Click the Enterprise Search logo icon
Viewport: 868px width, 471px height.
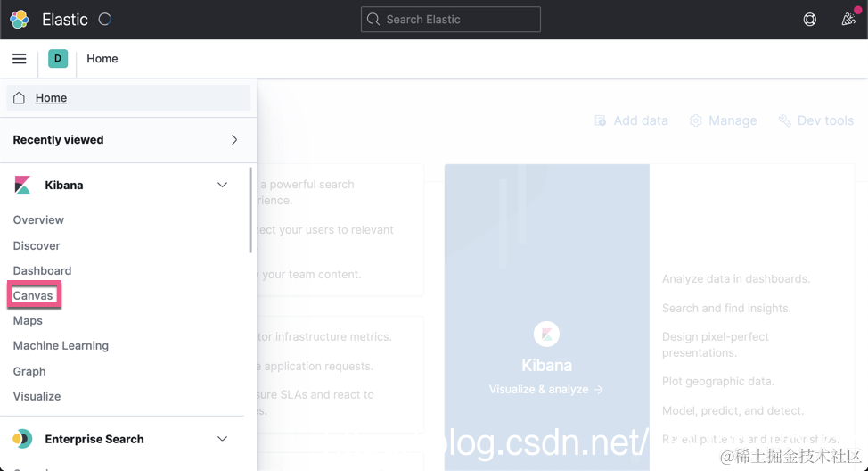(22, 439)
